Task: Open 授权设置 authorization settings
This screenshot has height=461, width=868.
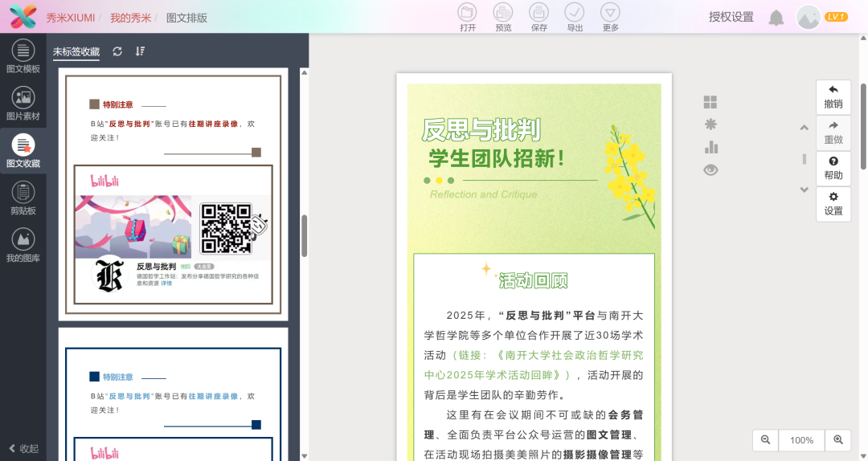Action: [731, 17]
